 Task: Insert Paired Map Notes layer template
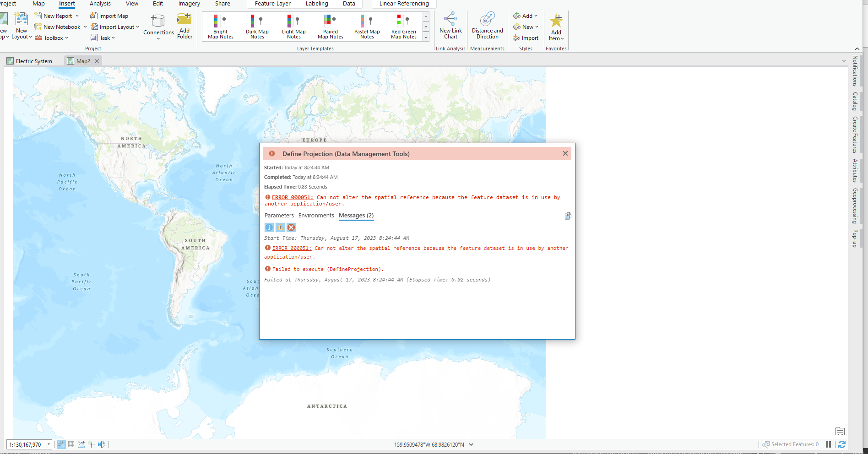[330, 26]
